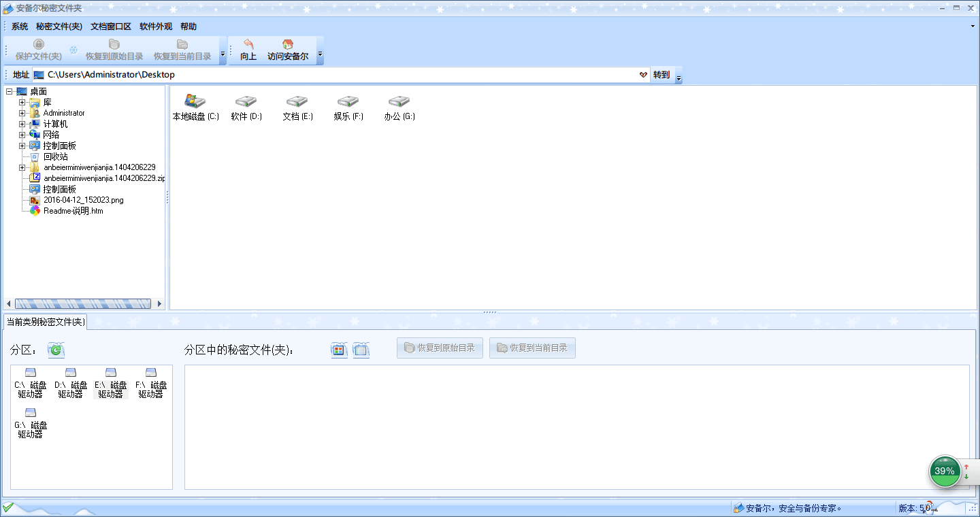Viewport: 980px width, 517px height.
Task: Click the folder tree horizontal scrollbar
Action: point(83,303)
